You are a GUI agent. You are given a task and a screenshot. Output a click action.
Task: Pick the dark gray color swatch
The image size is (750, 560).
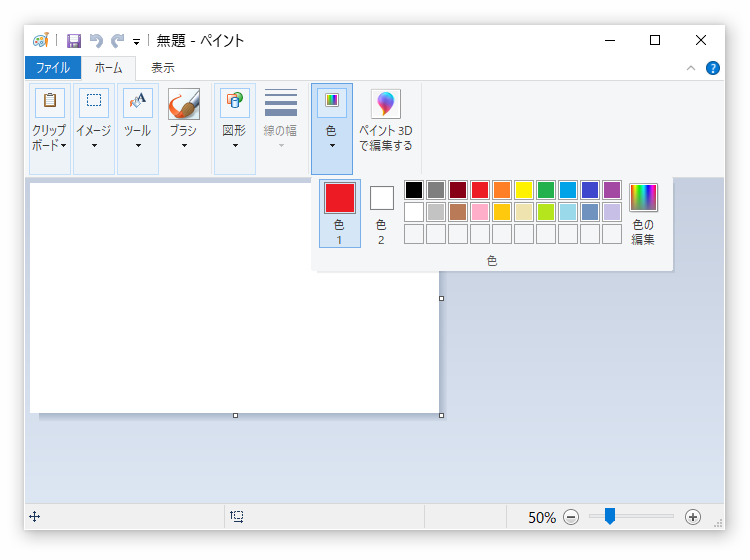pos(436,190)
